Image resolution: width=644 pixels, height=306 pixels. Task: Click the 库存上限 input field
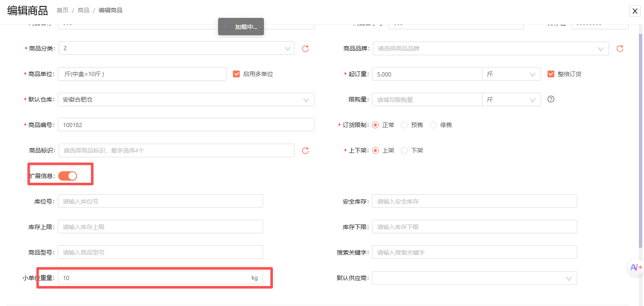pos(160,227)
